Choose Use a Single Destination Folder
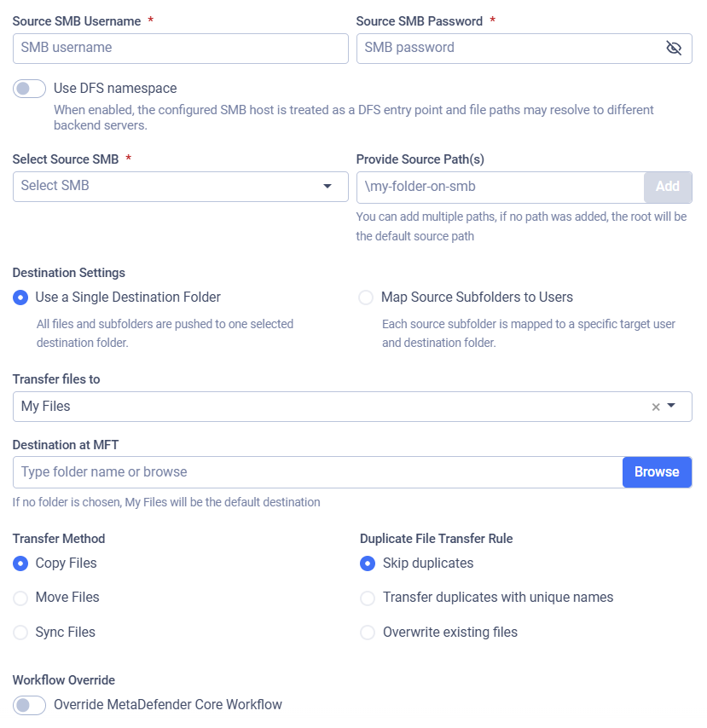707x728 pixels. (x=20, y=298)
